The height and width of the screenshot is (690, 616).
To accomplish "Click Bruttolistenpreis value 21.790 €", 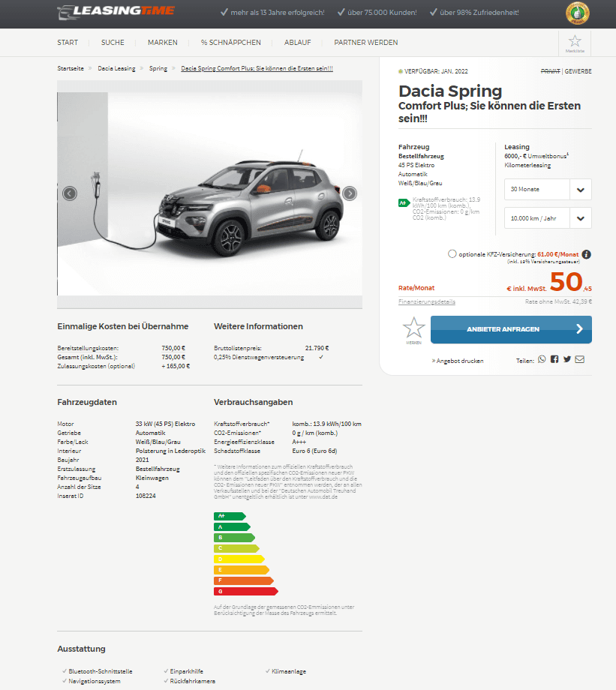I will coord(317,348).
